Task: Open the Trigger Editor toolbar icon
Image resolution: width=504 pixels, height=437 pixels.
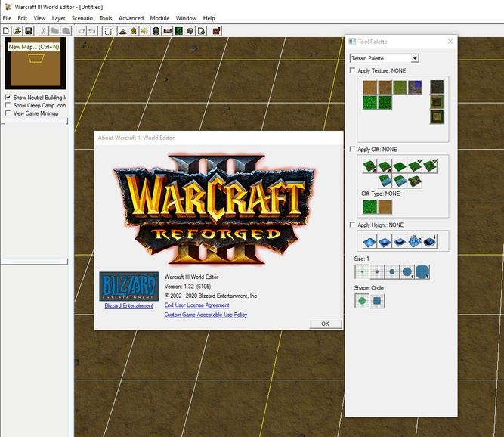Action: click(134, 31)
